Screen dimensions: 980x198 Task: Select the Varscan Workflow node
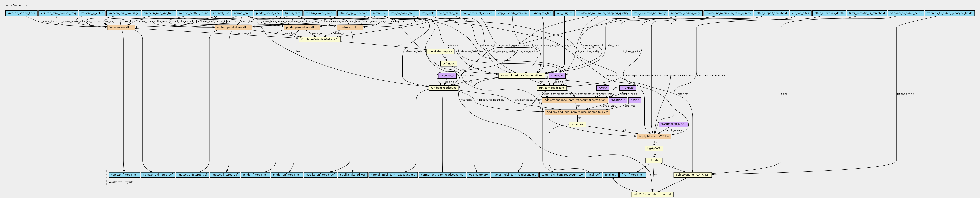[x=121, y=27]
